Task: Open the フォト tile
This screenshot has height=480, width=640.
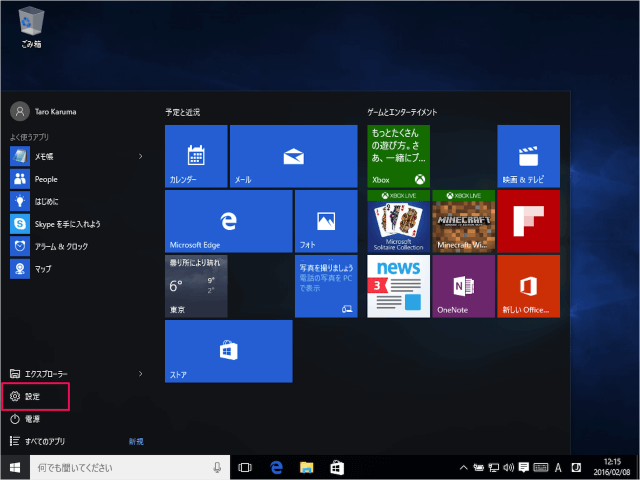Action: pyautogui.click(x=326, y=221)
